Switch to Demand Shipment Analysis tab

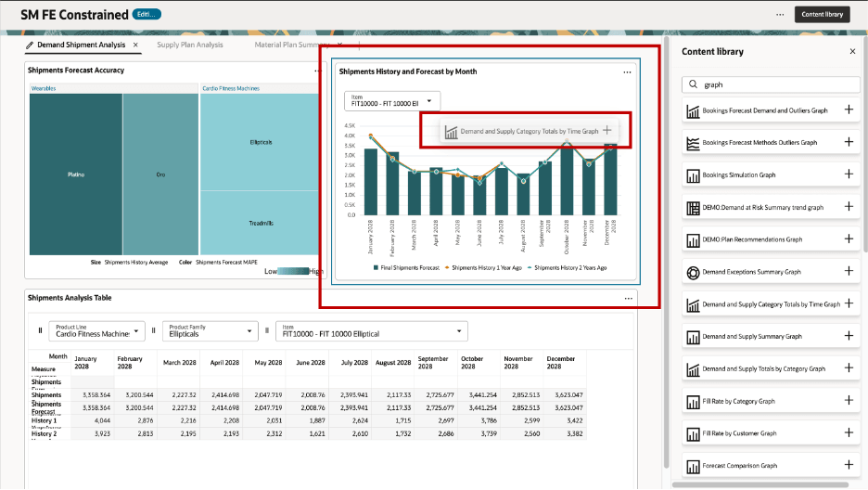(x=82, y=45)
